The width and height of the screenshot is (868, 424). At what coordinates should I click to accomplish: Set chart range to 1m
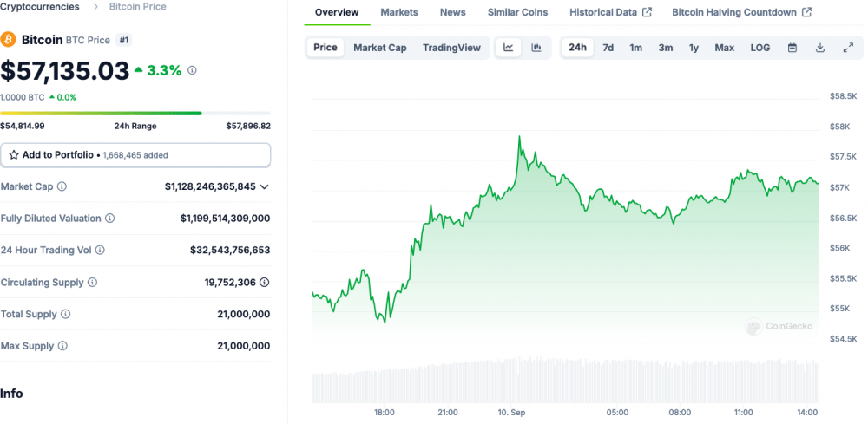pos(635,48)
